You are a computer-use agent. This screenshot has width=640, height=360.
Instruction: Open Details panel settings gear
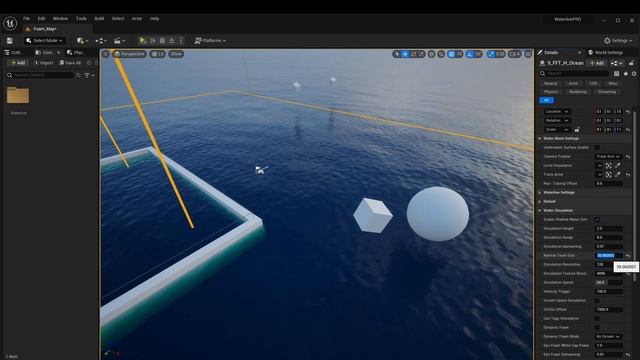pyautogui.click(x=634, y=73)
